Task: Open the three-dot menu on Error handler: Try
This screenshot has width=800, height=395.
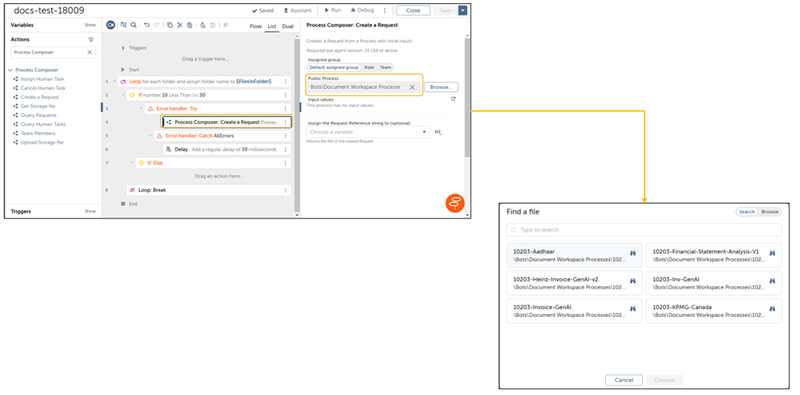Action: (x=285, y=109)
